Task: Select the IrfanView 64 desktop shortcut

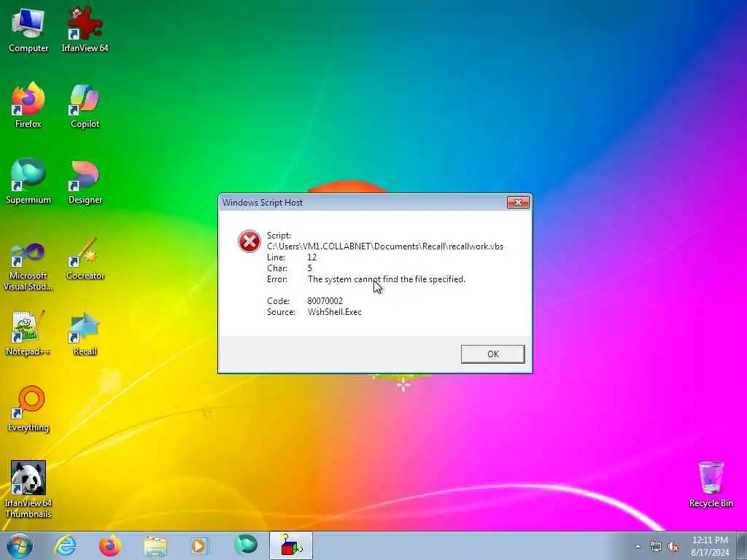Action: [85, 29]
